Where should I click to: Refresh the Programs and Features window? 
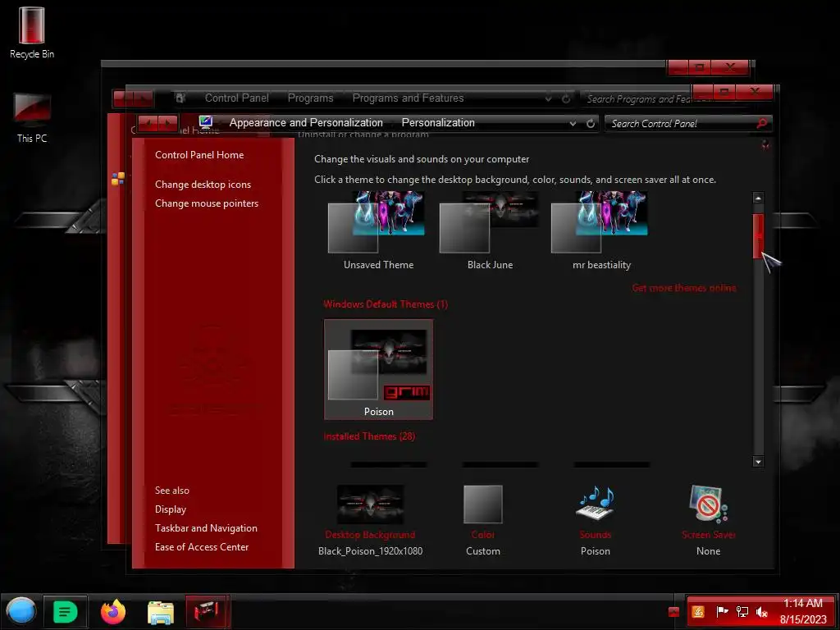566,99
